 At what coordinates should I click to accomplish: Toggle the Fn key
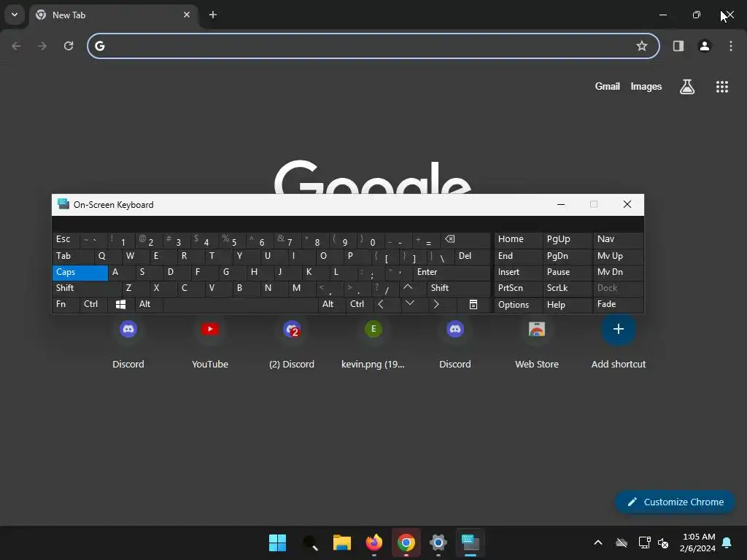66,304
